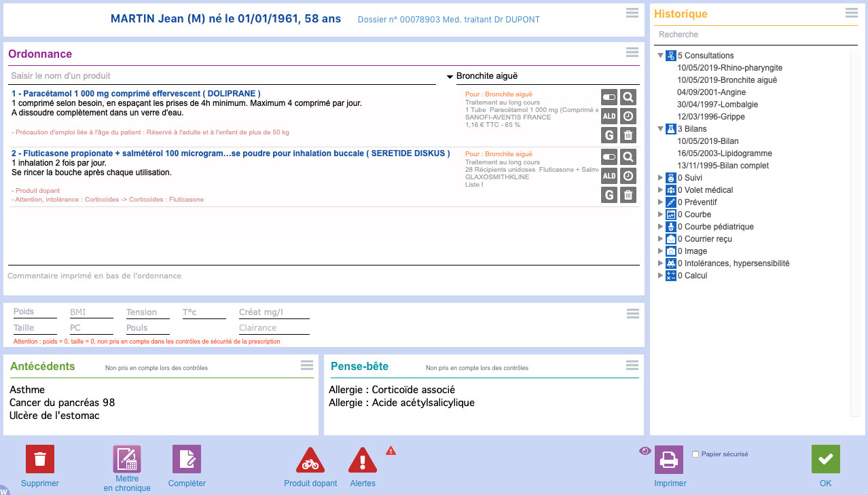The image size is (868, 495).
Task: Toggle the switch on the Paracétamol line
Action: 609,97
